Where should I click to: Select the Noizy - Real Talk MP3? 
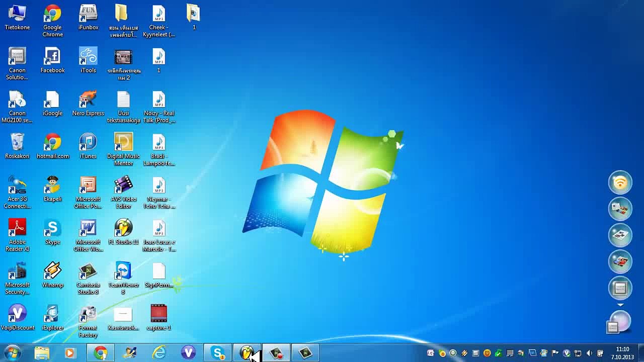click(x=158, y=107)
